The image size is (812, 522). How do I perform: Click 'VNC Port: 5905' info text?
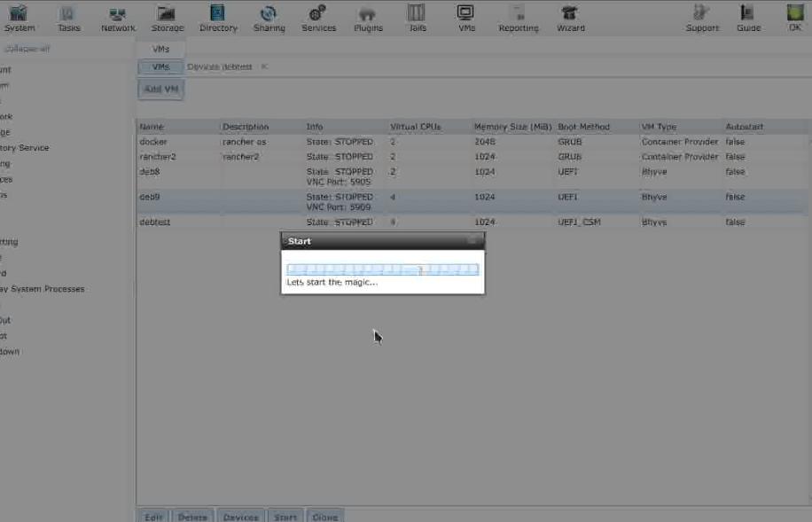point(339,183)
